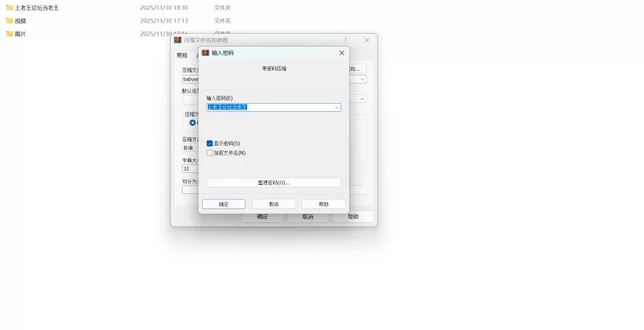The width and height of the screenshot is (644, 330).
Task: Switch to the 常规 tab
Action: pyautogui.click(x=182, y=55)
